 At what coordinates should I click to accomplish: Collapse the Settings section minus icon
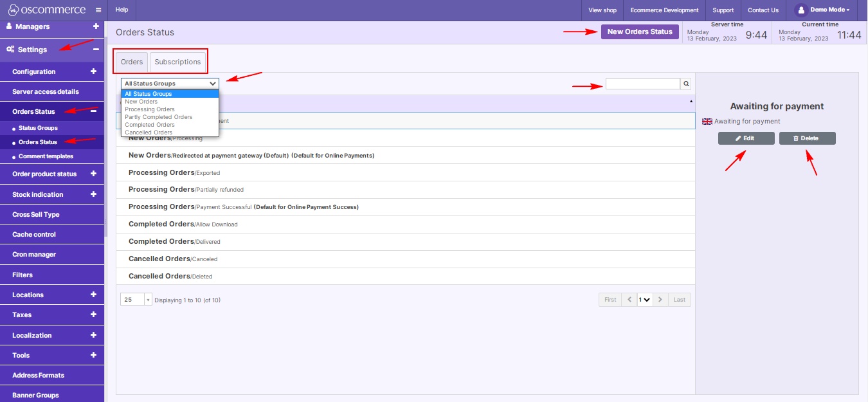click(96, 50)
